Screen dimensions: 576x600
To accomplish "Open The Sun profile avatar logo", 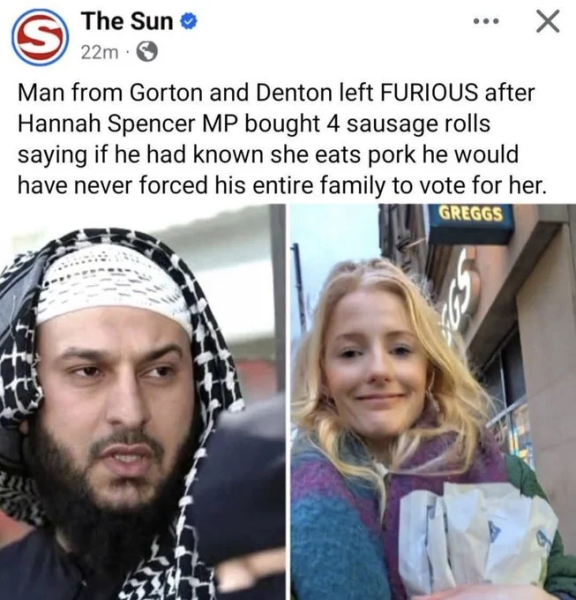I will pos(40,36).
